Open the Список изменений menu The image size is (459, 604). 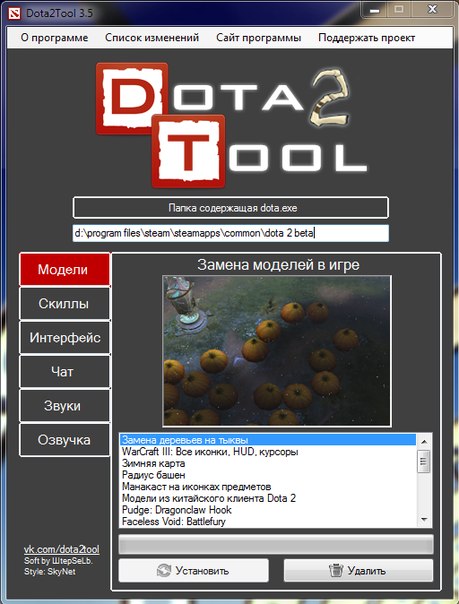[x=152, y=38]
